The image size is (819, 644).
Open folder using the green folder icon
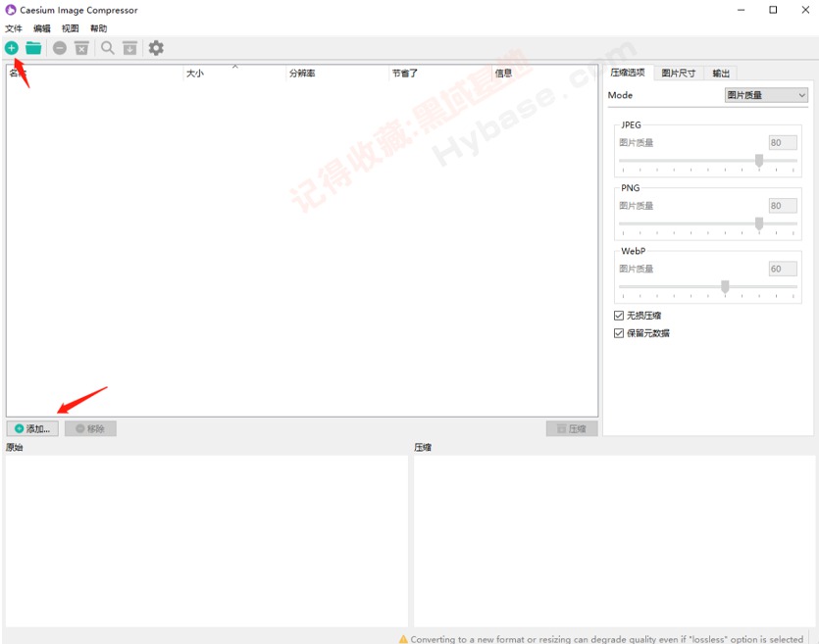33,48
